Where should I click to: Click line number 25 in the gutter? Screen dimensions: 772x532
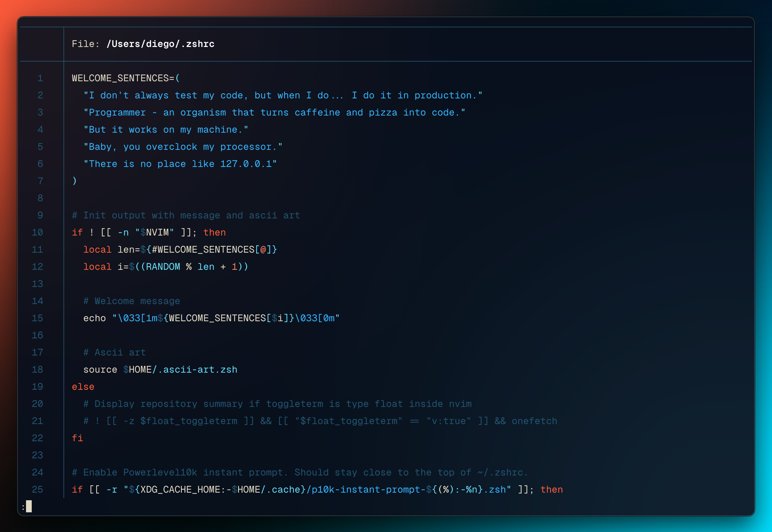[37, 490]
